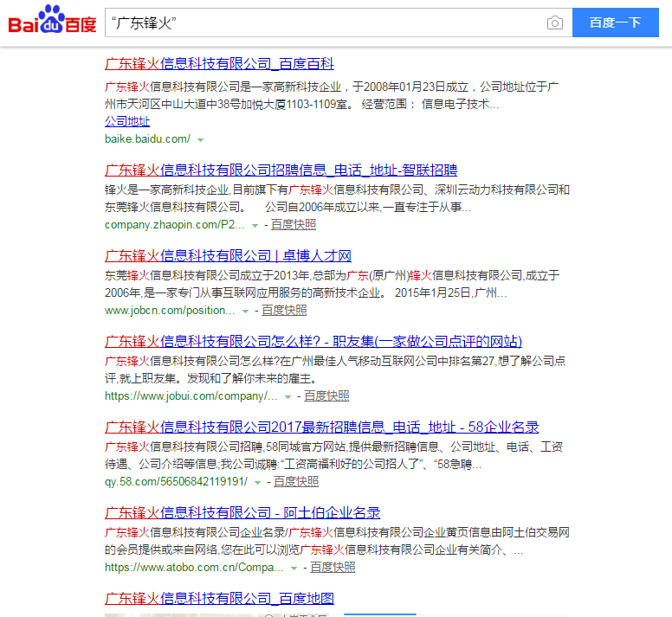Open 百度快照 for the atobo result
The image size is (672, 617).
tap(333, 568)
